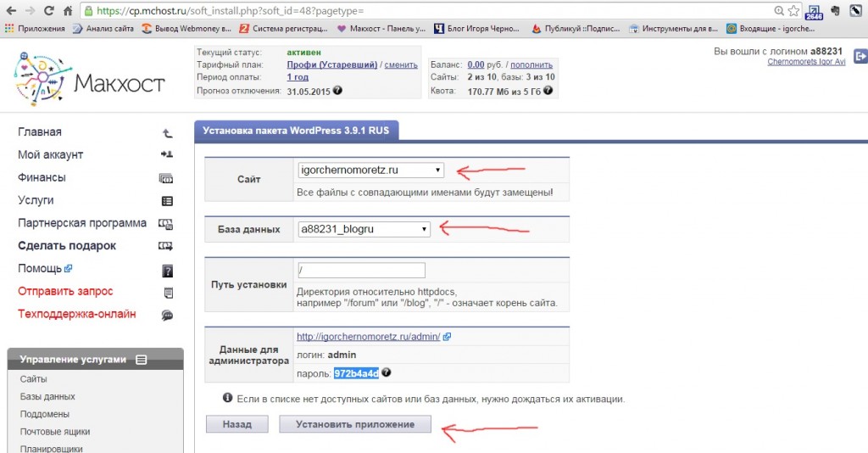Open the Макхост - Панель bookmark

381,28
